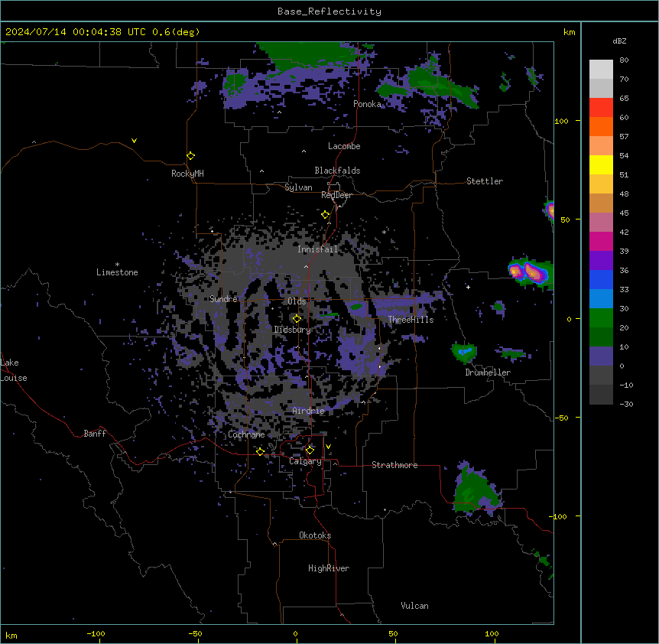Click the white plus marker northeast of ThreeHills
This screenshot has width=659, height=644.
tap(468, 287)
